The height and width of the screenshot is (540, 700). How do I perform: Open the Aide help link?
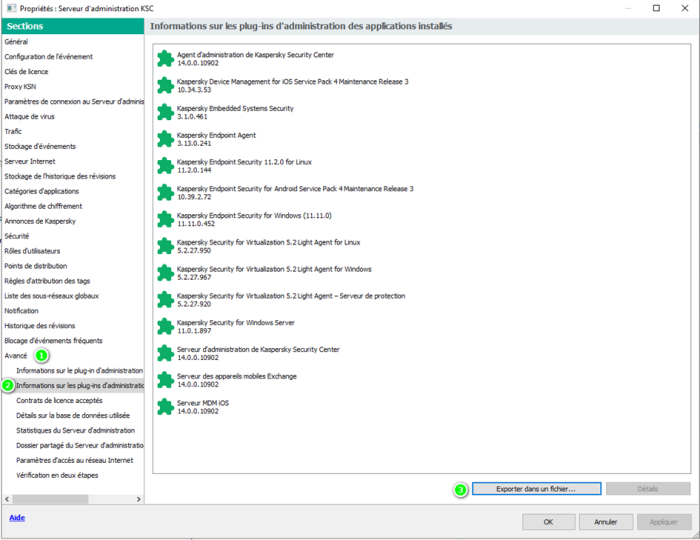point(17,518)
